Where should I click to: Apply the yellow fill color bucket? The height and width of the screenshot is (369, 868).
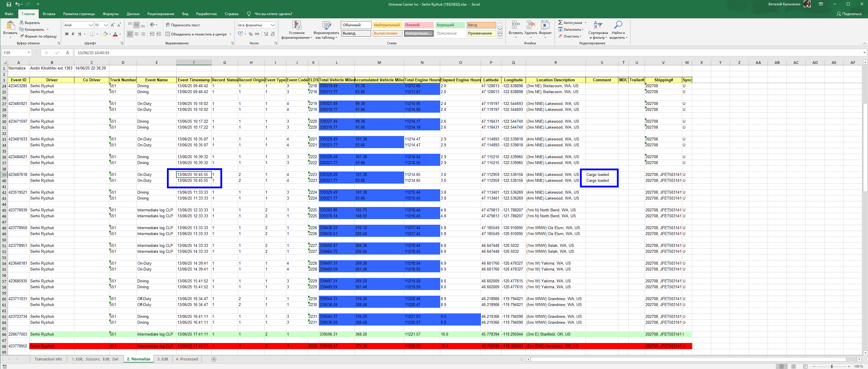[x=105, y=34]
